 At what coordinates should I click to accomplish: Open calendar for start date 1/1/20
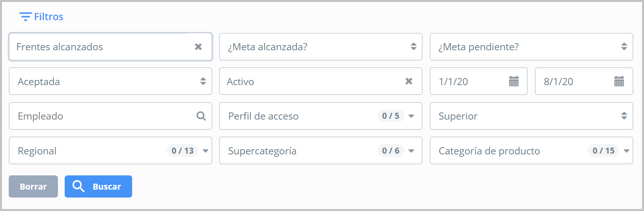[x=514, y=82]
